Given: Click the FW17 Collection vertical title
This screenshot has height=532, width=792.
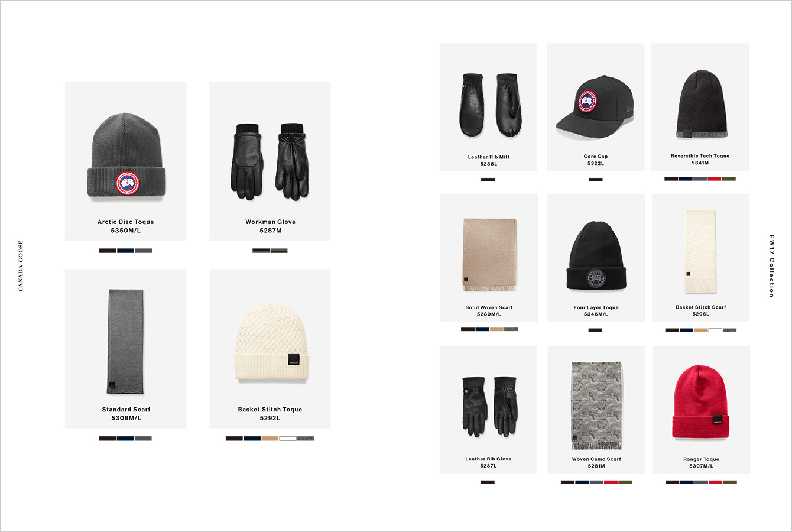Looking at the screenshot, I should pos(771,266).
